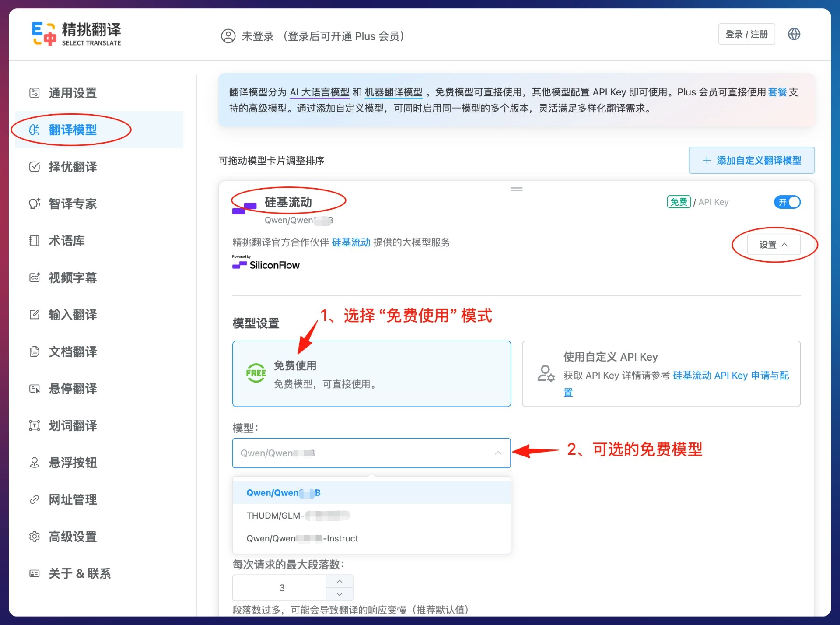This screenshot has height=625, width=840.
Task: Click the 高级设置 gear icon
Action: click(35, 537)
